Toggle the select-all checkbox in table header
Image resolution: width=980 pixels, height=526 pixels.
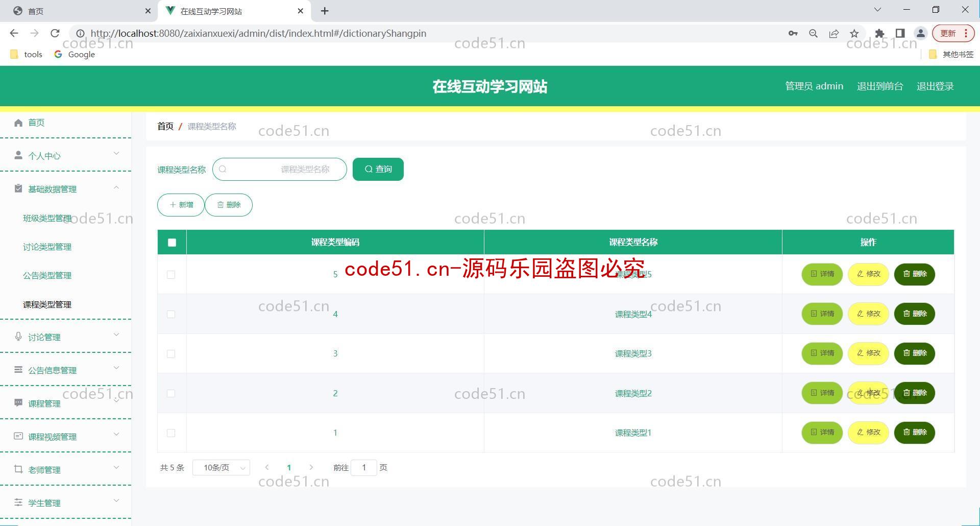click(x=172, y=243)
